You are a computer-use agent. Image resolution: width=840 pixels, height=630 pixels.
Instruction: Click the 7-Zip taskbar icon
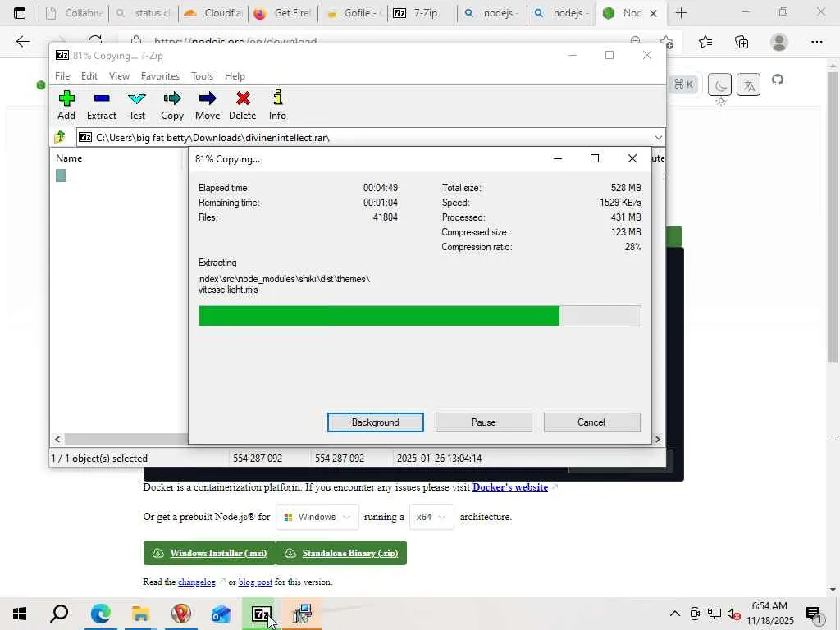[x=261, y=614]
